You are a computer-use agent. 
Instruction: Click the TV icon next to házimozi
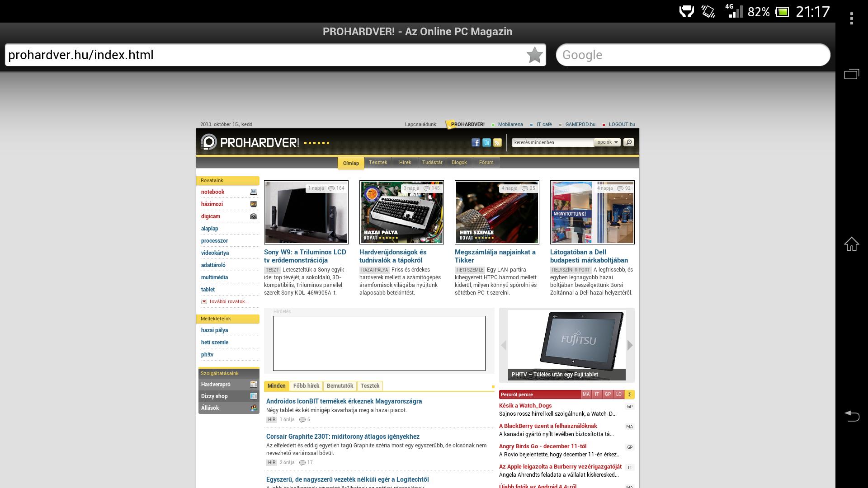click(254, 204)
